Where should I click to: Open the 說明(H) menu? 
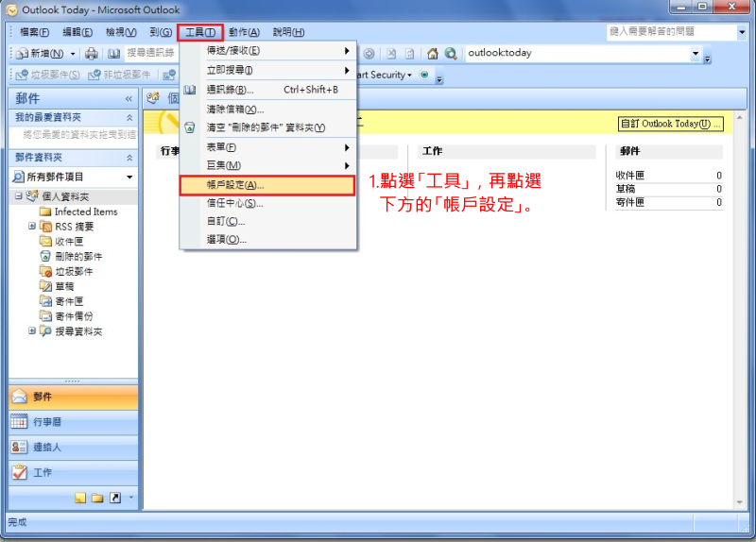pos(288,32)
